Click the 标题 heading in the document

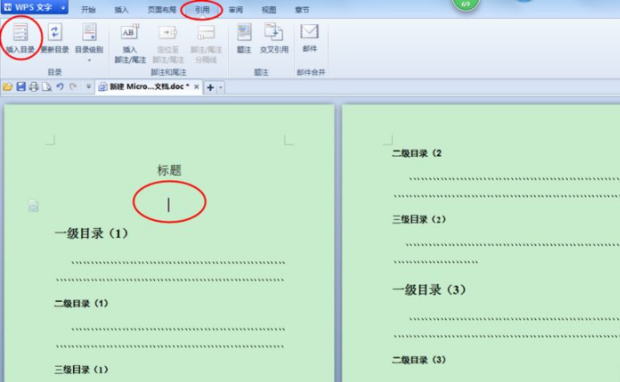169,170
